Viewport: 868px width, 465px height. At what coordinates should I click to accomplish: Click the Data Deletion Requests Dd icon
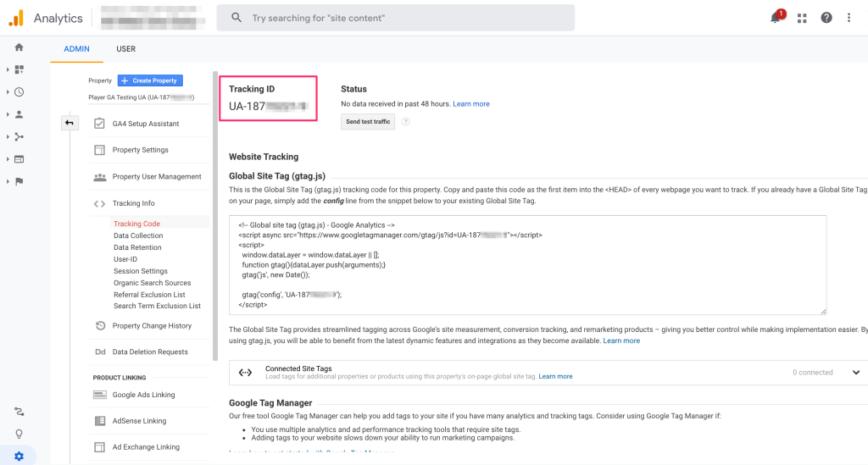coord(100,352)
